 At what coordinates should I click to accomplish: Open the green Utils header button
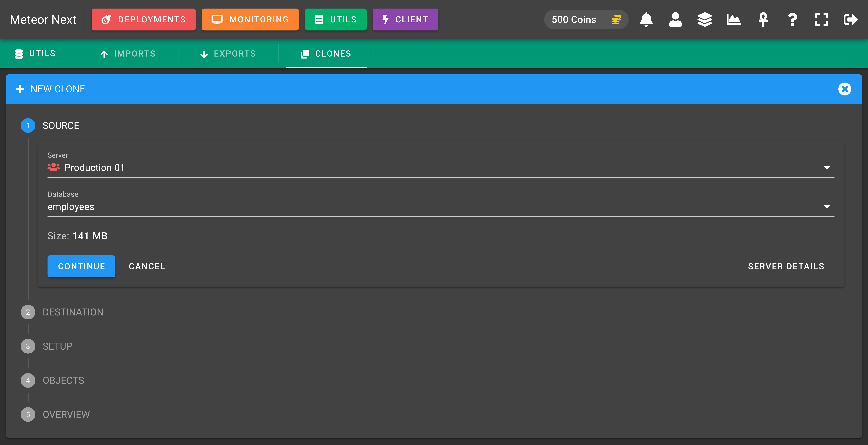pyautogui.click(x=336, y=20)
